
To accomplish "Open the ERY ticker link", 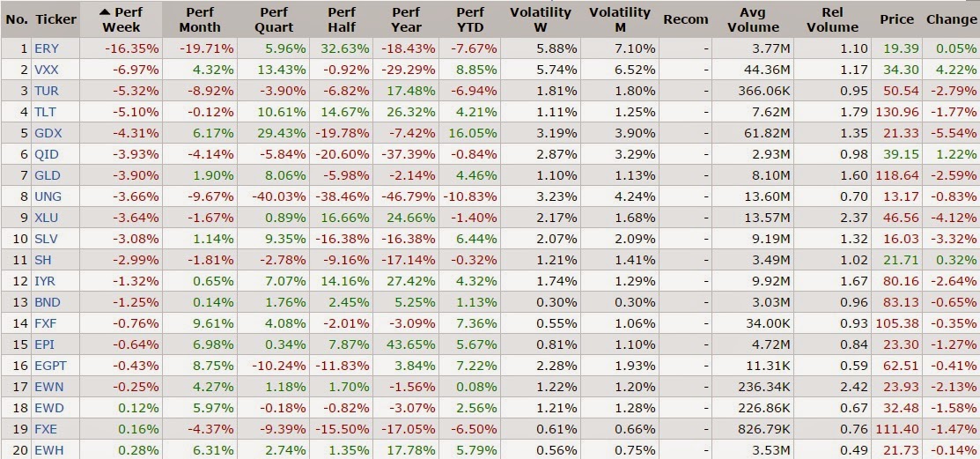I will pos(47,48).
